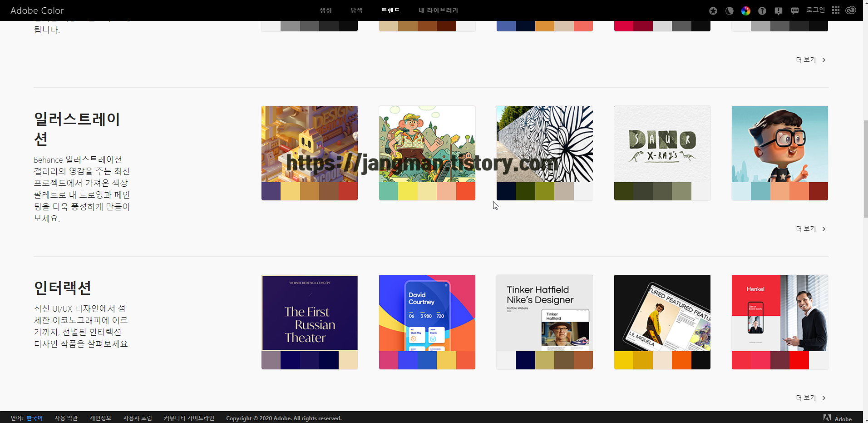
Task: Open 개인정보 footer link
Action: click(x=100, y=418)
